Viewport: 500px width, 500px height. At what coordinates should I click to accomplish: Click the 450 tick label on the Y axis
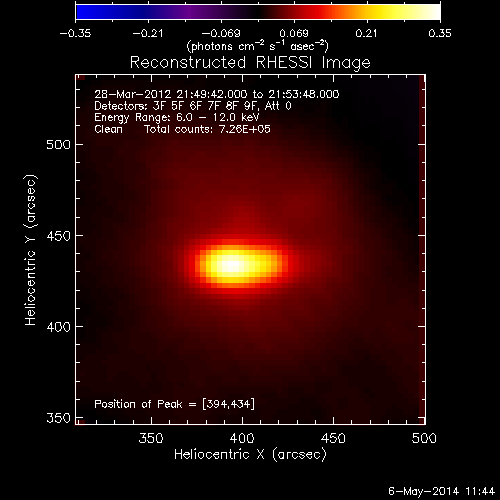[59, 236]
